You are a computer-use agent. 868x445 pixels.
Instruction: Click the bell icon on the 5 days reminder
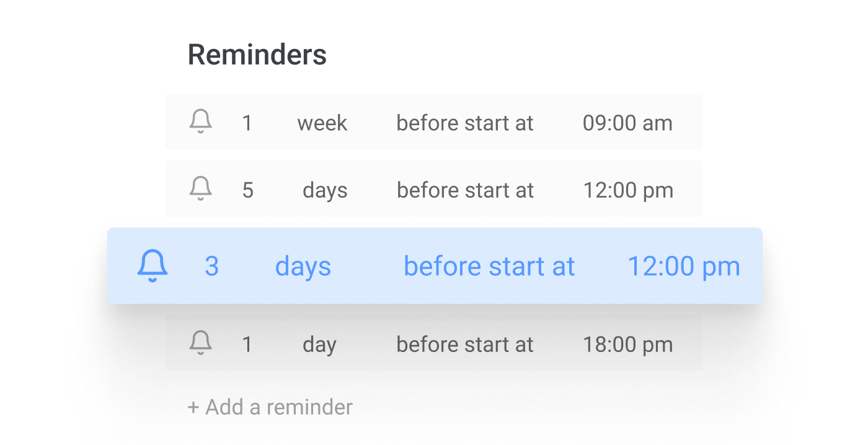(200, 190)
